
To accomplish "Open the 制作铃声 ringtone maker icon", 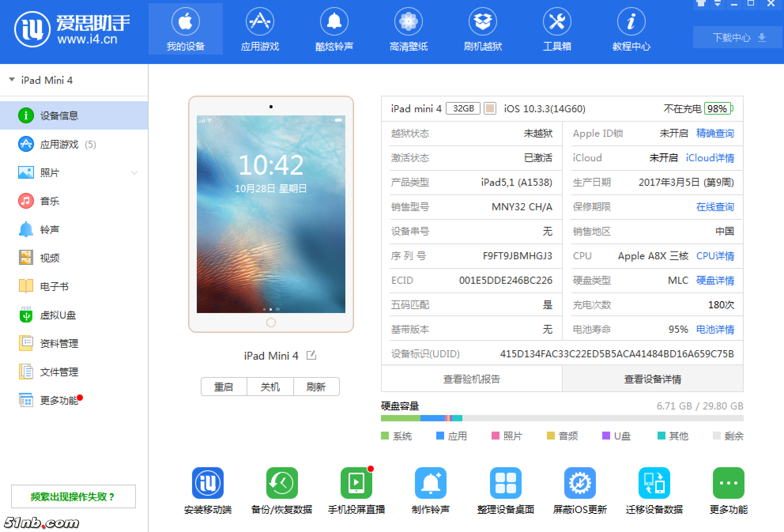I will pos(430,483).
